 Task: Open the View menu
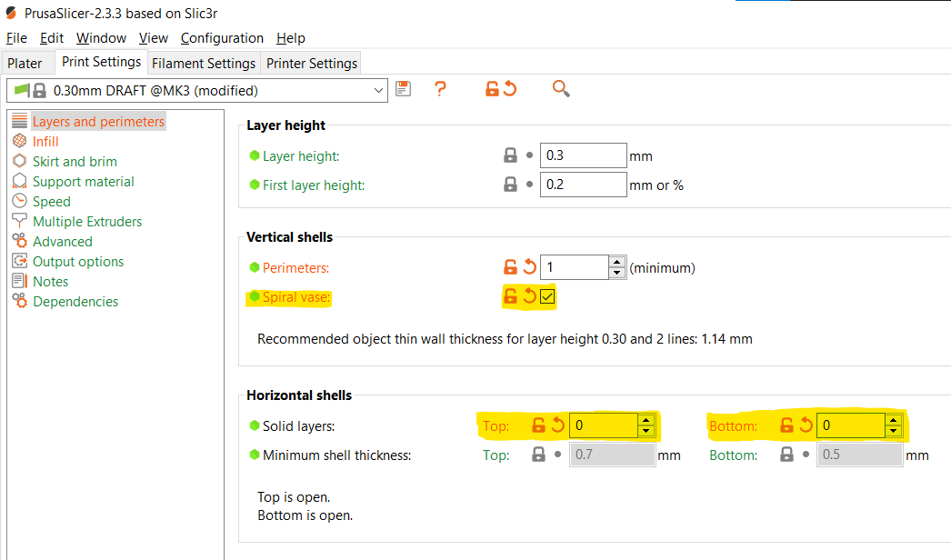(154, 37)
